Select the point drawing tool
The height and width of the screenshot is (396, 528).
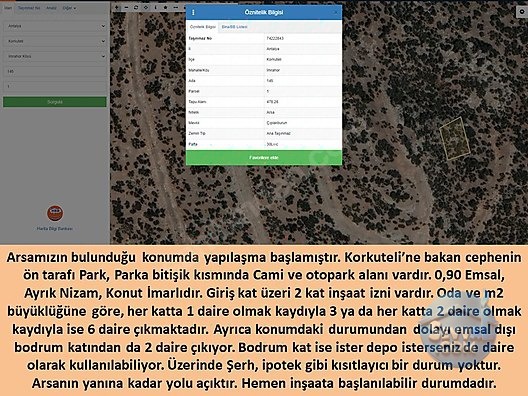(166, 7)
